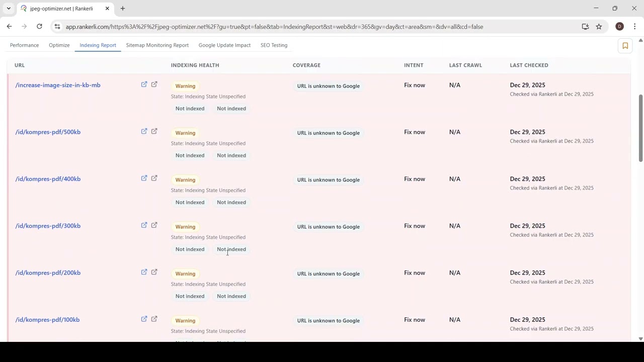Click 'Fix now' in /id/kompres-pdf/100kb row

coord(415,320)
